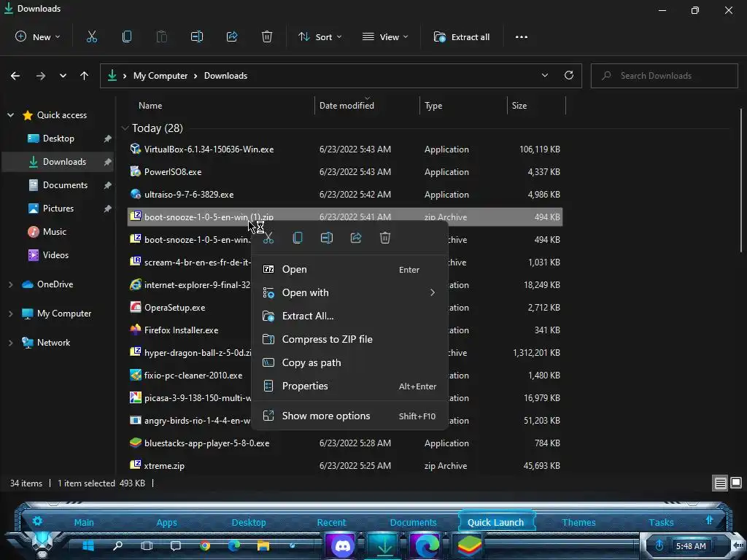
Task: Open the View dropdown menu
Action: click(x=385, y=36)
